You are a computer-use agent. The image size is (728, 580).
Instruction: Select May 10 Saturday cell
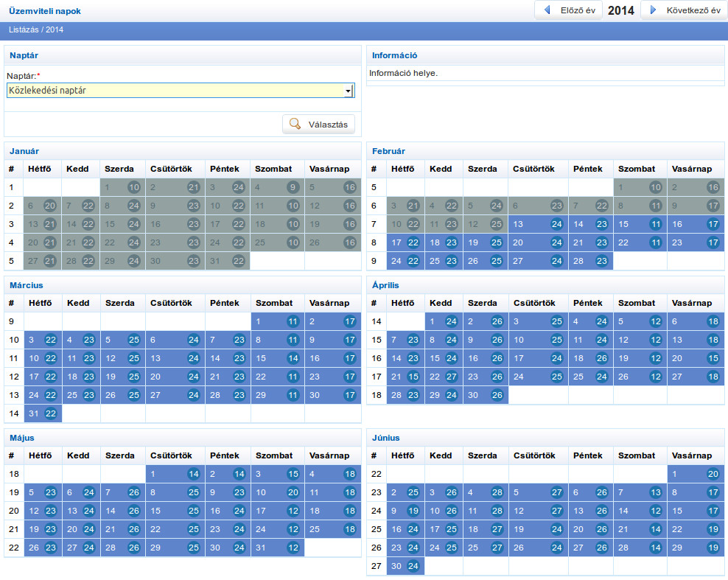click(278, 493)
